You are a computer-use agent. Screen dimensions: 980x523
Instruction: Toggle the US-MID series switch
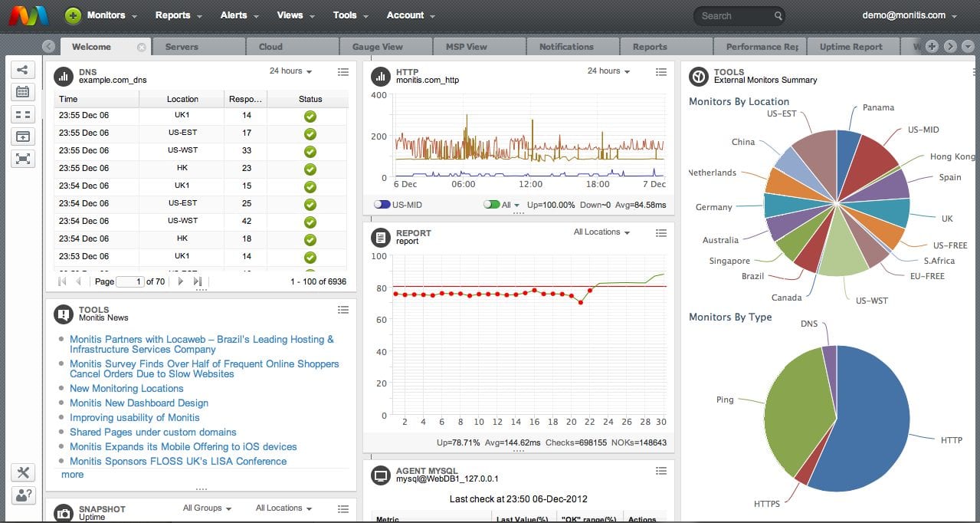(382, 205)
